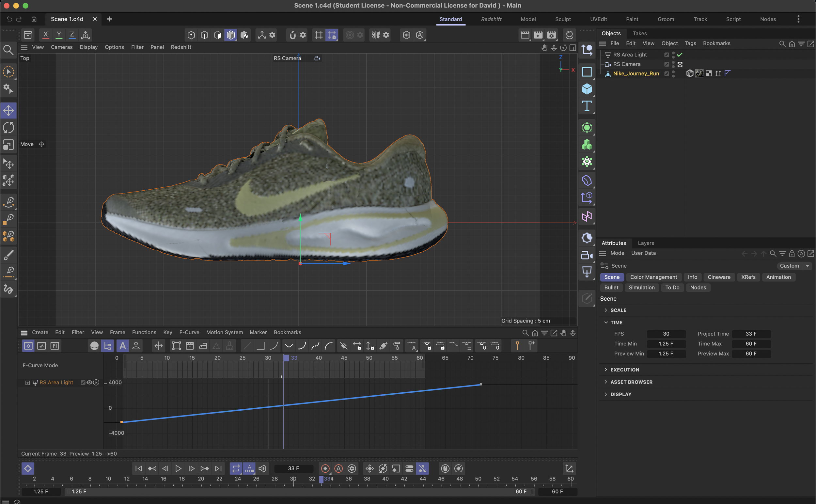The height and width of the screenshot is (504, 816).
Task: Select the Bullet attributes tab
Action: (611, 288)
